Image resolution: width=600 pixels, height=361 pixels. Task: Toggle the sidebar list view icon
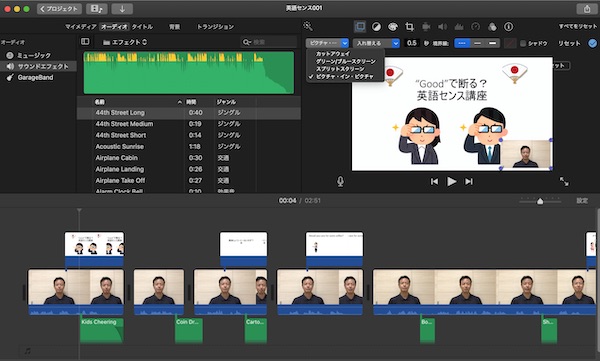(85, 41)
